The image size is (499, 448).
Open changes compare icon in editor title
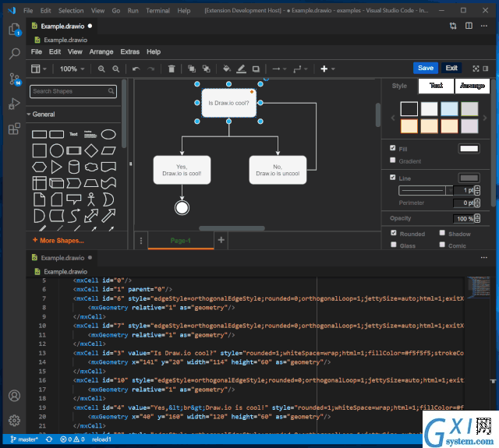point(453,26)
